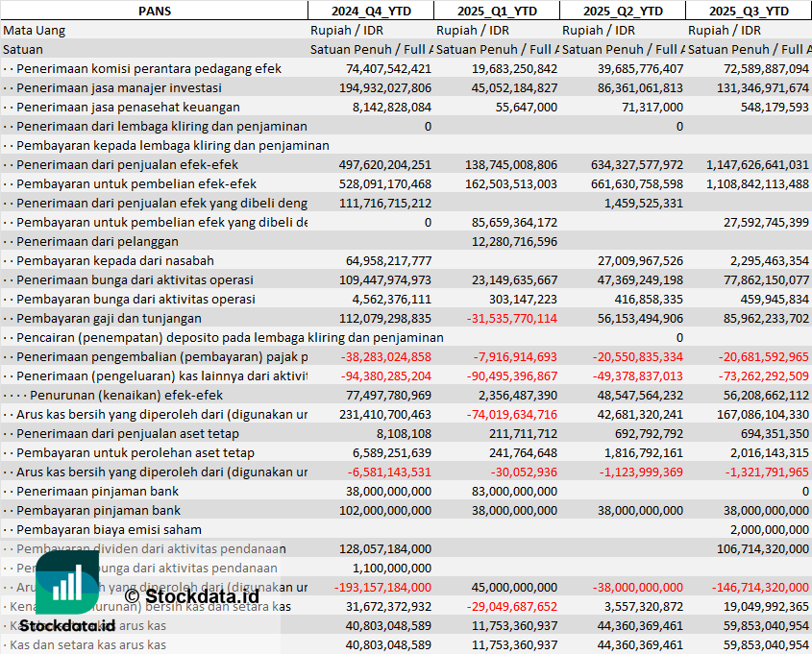The width and height of the screenshot is (812, 654).
Task: Click the red value -29,049,687,652
Action: tap(512, 606)
